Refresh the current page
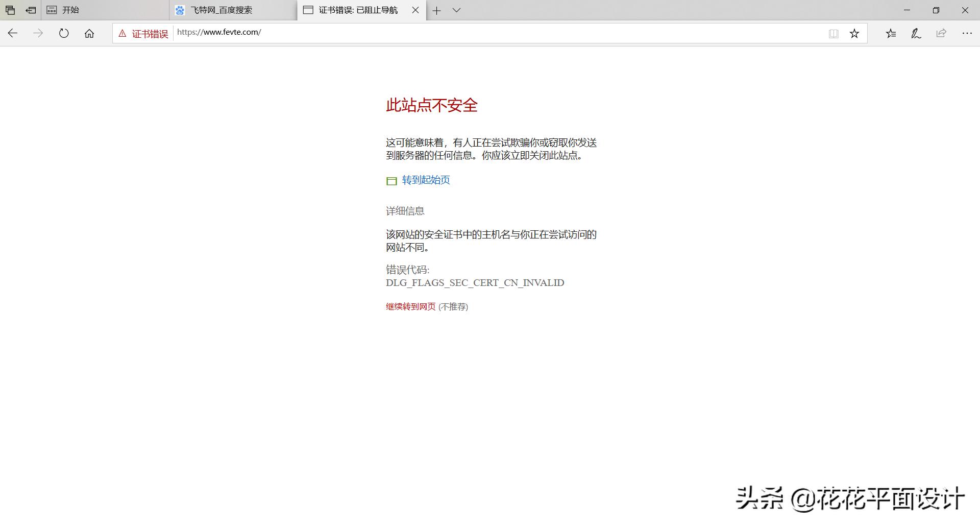The width and height of the screenshot is (980, 526). pyautogui.click(x=63, y=33)
